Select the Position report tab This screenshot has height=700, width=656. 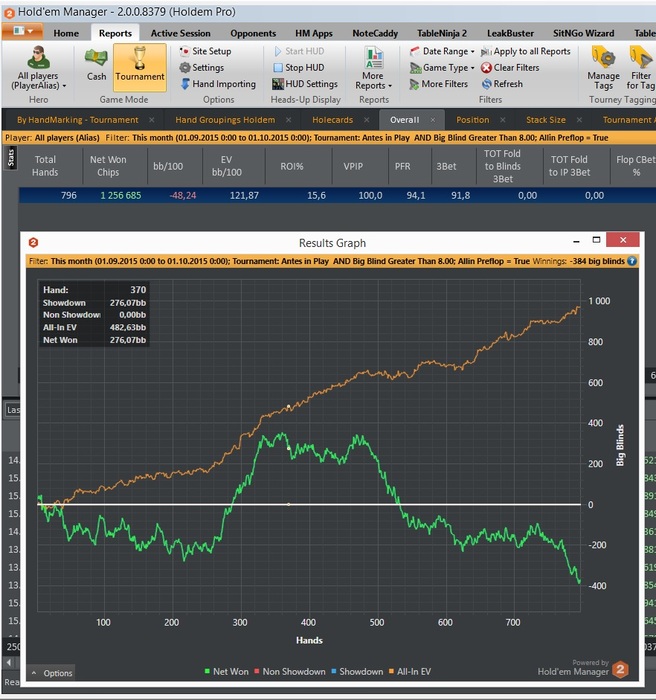(472, 120)
